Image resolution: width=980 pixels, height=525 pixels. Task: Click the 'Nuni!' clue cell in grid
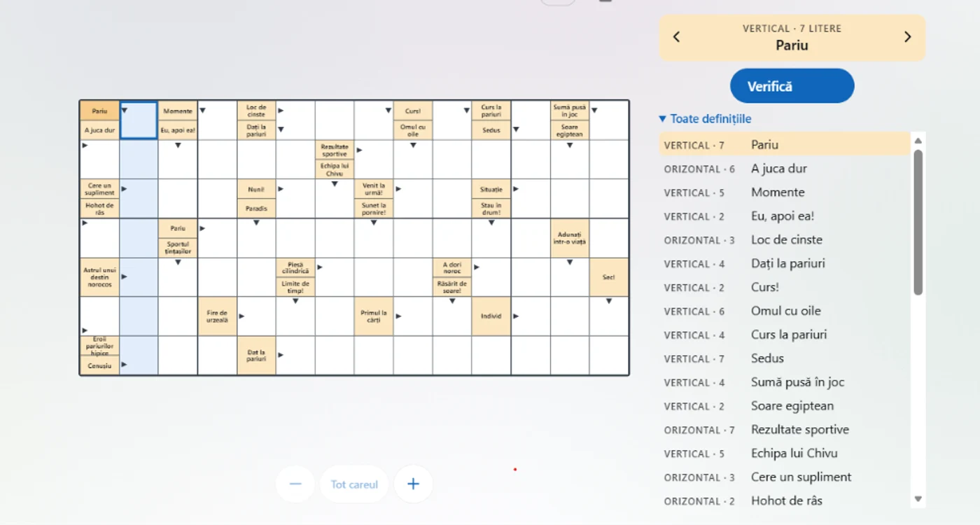[x=256, y=189]
